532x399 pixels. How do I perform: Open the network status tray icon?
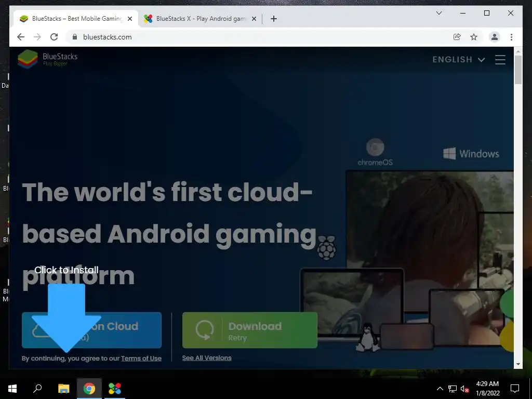point(452,389)
